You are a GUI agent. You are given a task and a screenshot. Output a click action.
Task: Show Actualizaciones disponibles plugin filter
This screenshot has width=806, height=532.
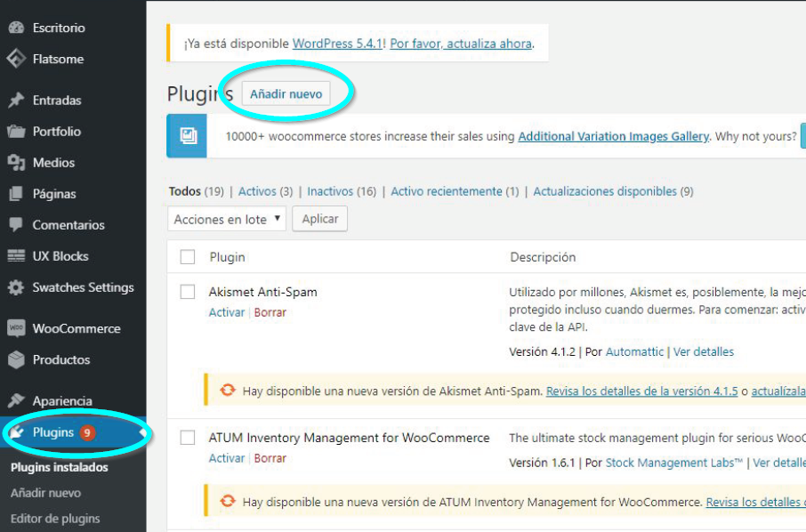click(x=604, y=191)
